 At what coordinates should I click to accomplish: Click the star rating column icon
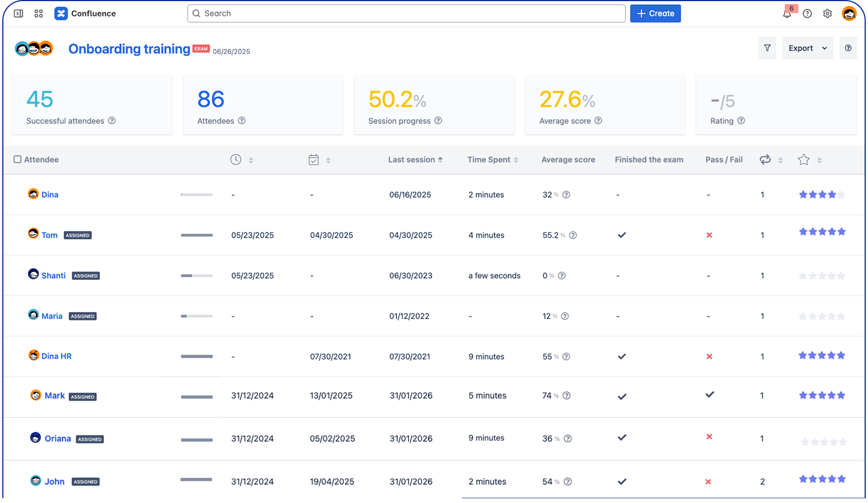tap(803, 160)
